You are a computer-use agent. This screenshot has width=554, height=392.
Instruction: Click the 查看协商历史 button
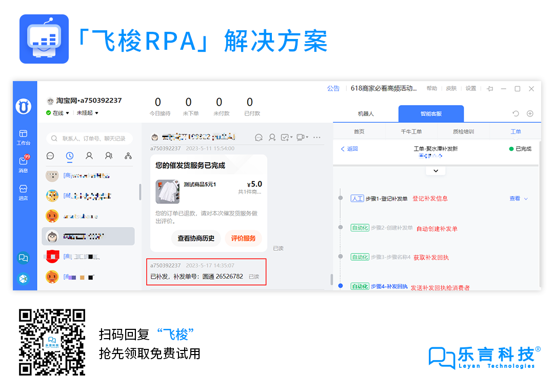[x=196, y=238]
